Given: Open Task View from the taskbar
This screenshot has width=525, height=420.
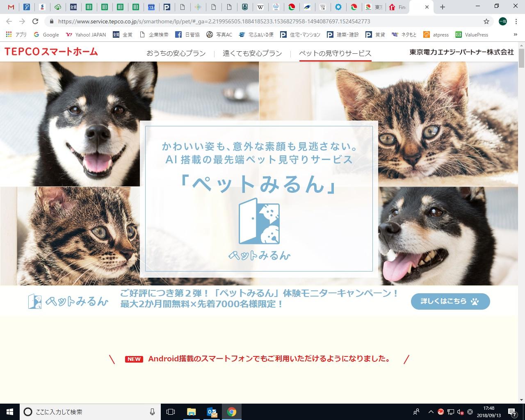Looking at the screenshot, I should coord(171,412).
